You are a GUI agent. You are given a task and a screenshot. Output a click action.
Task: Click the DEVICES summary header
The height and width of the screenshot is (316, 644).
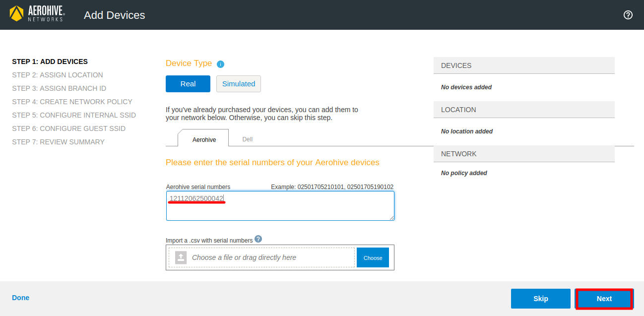[x=524, y=65]
